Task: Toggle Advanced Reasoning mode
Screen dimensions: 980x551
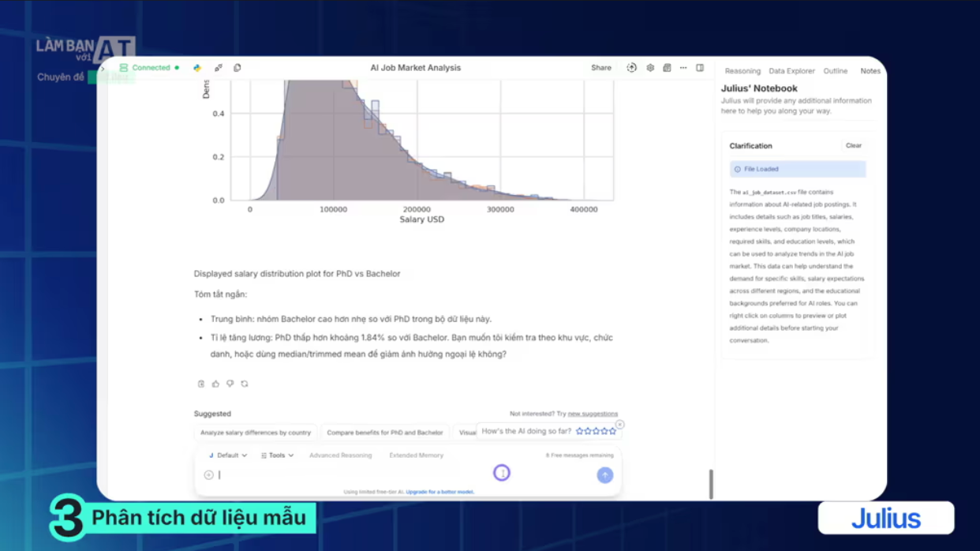Action: click(340, 455)
